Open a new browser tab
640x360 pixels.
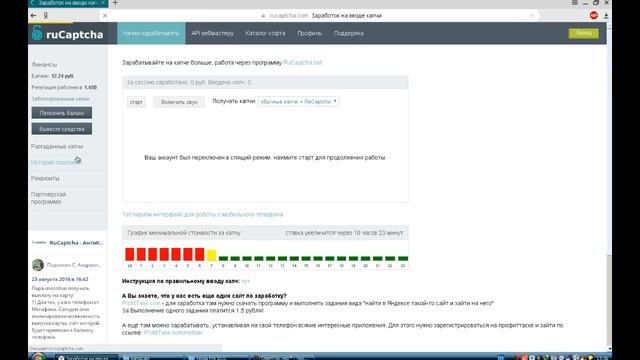(115, 3)
